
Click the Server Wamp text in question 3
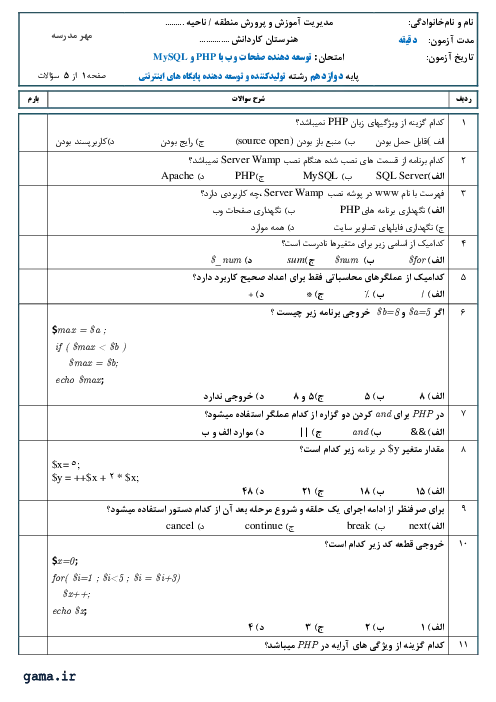click(294, 193)
